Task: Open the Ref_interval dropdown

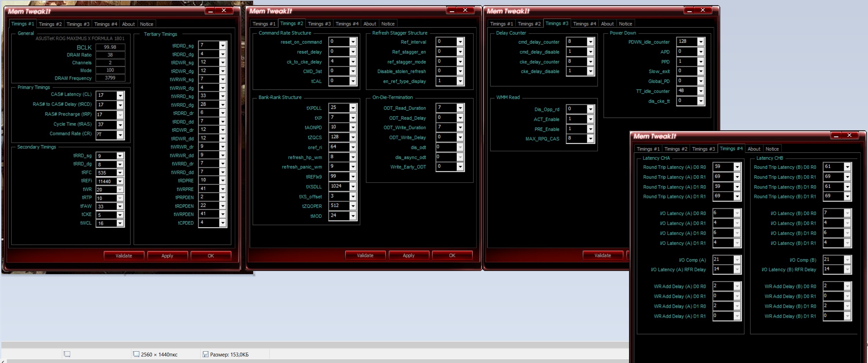Action: pyautogui.click(x=460, y=42)
